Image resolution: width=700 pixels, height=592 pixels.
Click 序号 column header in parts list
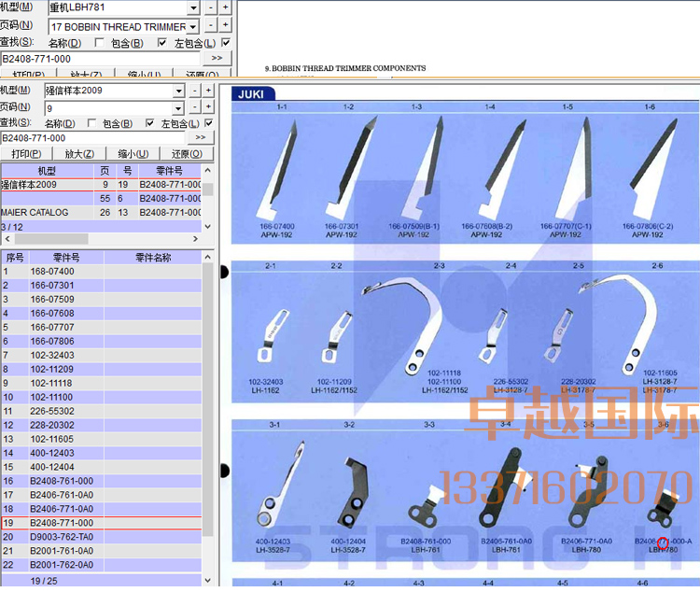[x=15, y=258]
